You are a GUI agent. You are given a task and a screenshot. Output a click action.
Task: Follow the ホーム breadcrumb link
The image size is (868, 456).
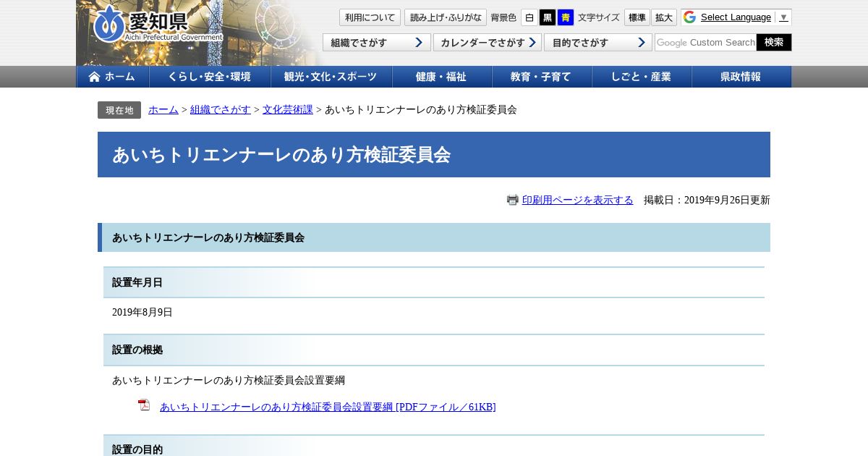[x=163, y=110]
